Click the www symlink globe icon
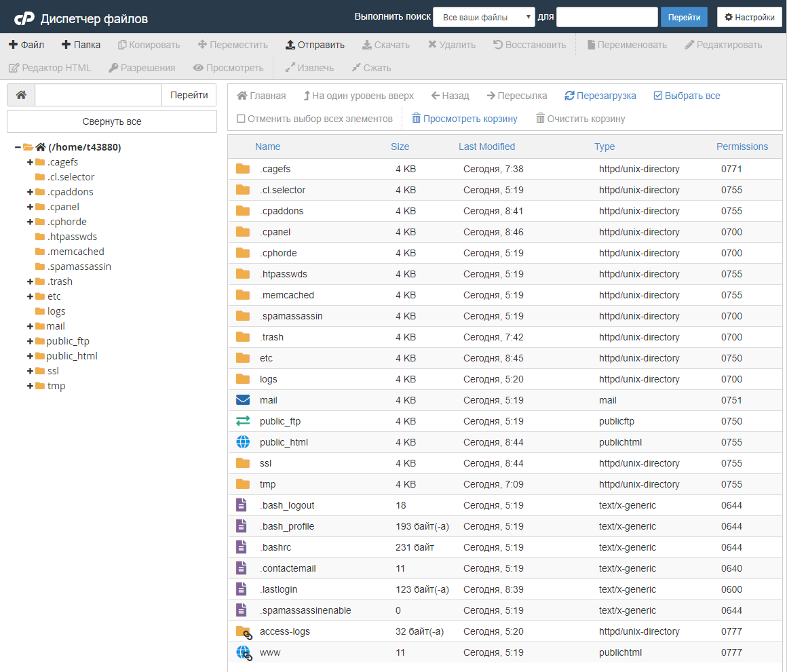Image resolution: width=787 pixels, height=672 pixels. [x=244, y=652]
